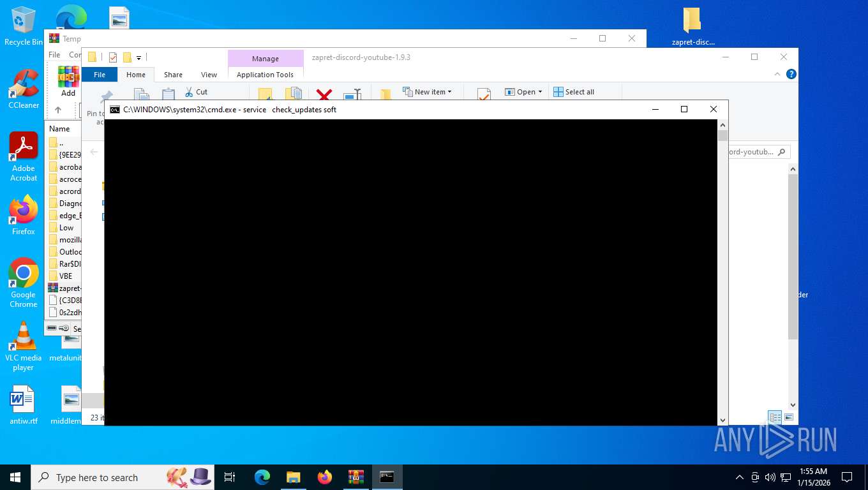Click the Explorer search field magnifier
Screen dimensions: 868x490
click(782, 152)
